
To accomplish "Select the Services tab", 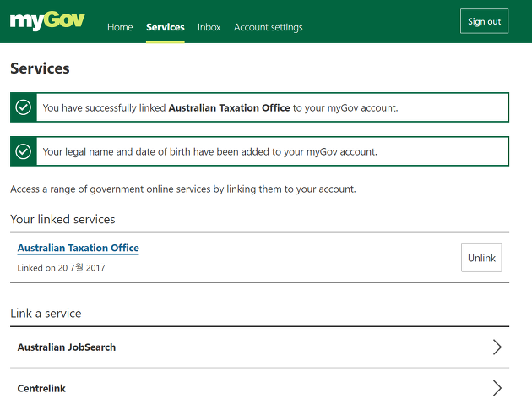I will coord(166,27).
